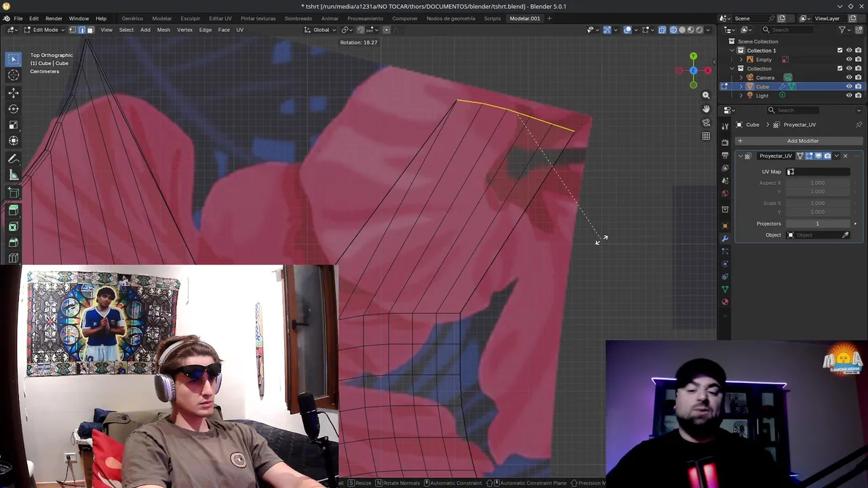Select the Select Box tool
868x488 pixels.
point(13,59)
